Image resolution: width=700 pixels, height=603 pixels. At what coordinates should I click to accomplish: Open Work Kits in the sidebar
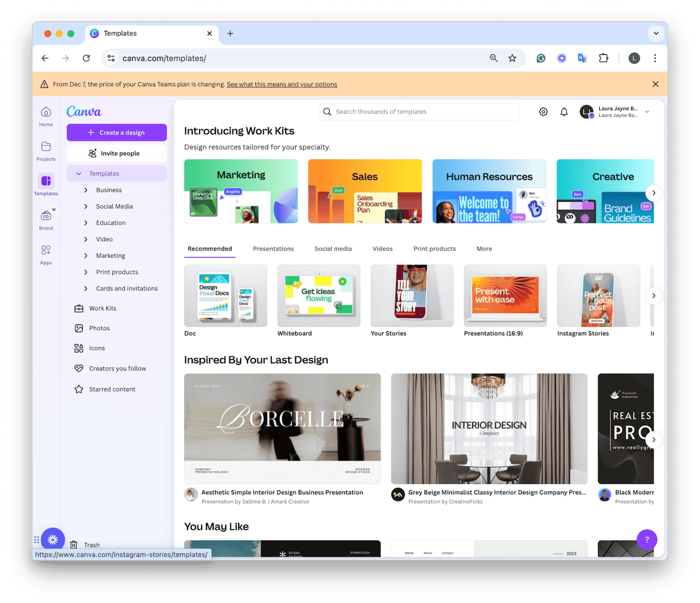102,308
